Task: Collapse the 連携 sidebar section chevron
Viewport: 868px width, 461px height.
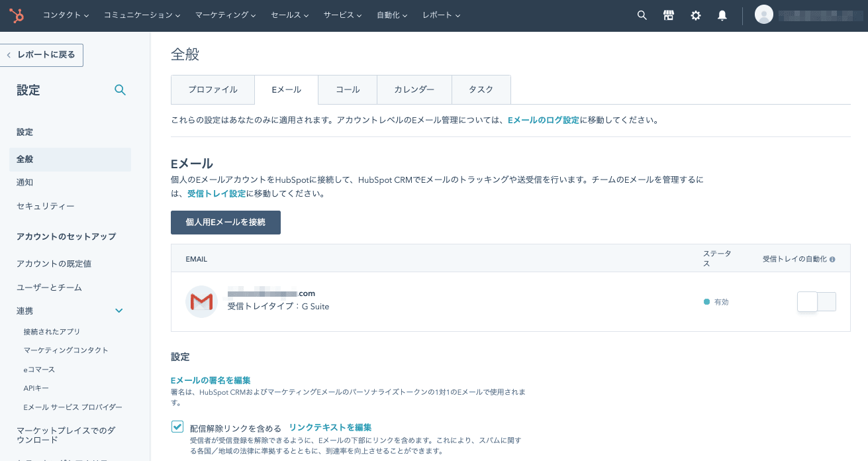Action: click(x=119, y=311)
